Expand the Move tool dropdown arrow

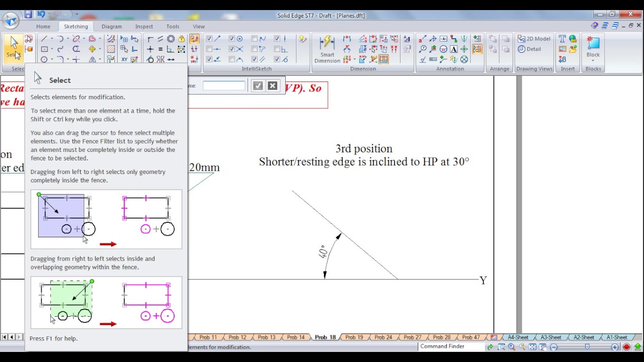point(100,49)
